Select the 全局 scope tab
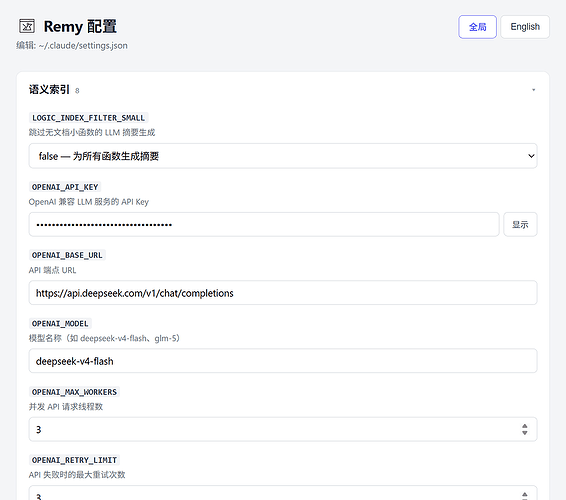The width and height of the screenshot is (566, 500). click(477, 27)
